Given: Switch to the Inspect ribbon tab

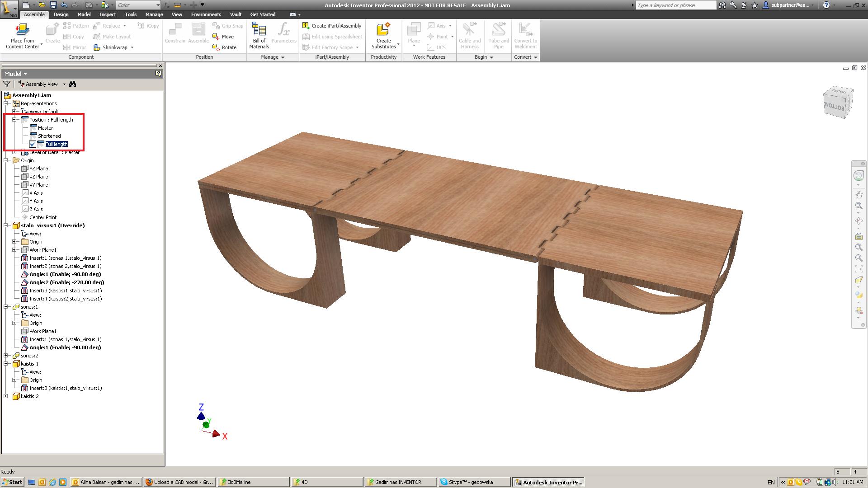Looking at the screenshot, I should click(x=108, y=14).
